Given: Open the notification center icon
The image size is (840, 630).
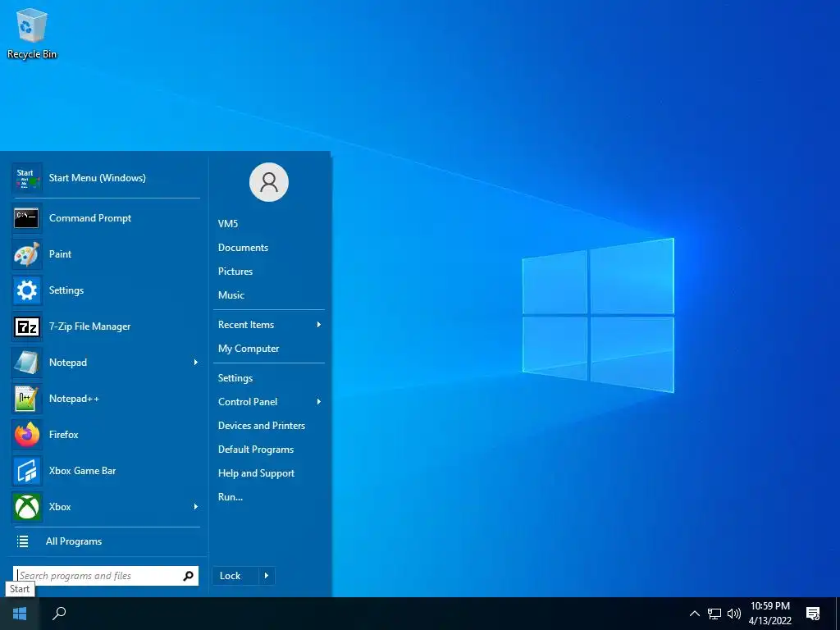Looking at the screenshot, I should [x=813, y=614].
